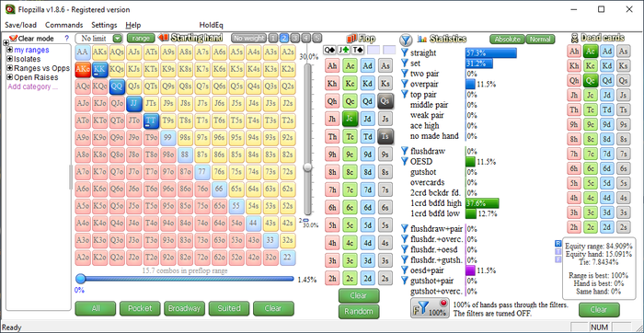Image resolution: width=644 pixels, height=333 pixels.
Task: Toggle the flushdr.+oesd filter funnel
Action: pyautogui.click(x=405, y=249)
